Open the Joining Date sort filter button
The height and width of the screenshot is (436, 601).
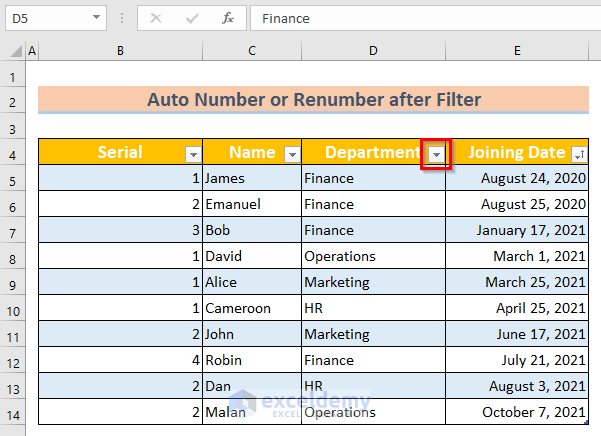click(579, 154)
